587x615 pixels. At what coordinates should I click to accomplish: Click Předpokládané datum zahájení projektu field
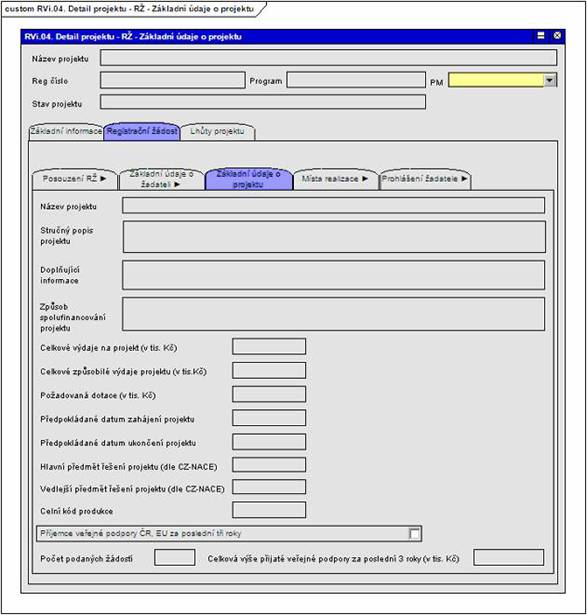(269, 418)
